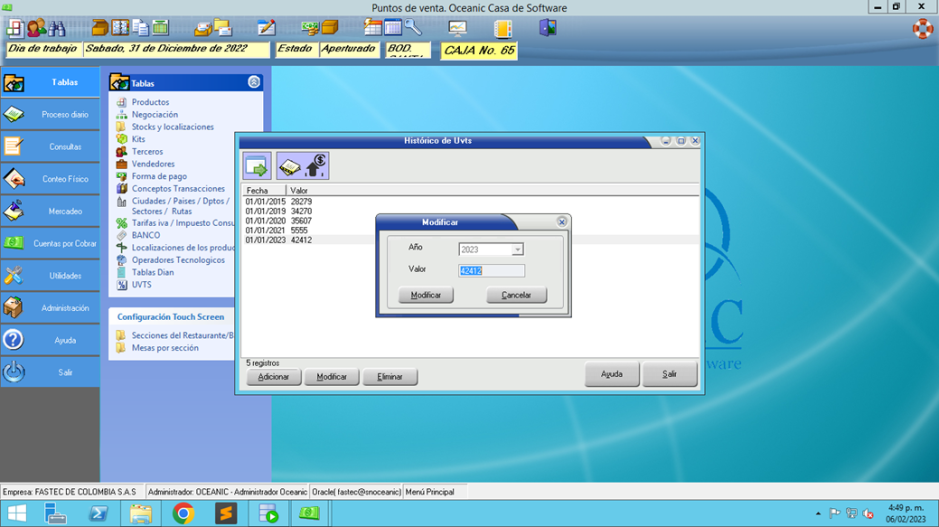Open Conteo Físico from the sidebar
The width and height of the screenshot is (939, 527).
65,179
